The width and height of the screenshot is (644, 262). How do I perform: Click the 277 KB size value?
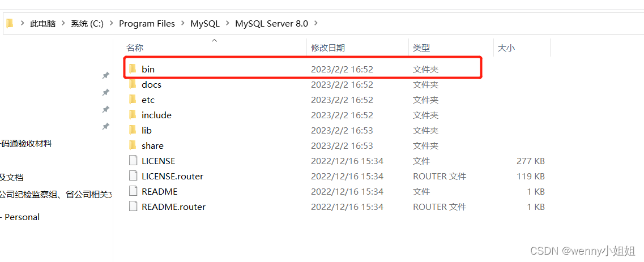pos(531,161)
